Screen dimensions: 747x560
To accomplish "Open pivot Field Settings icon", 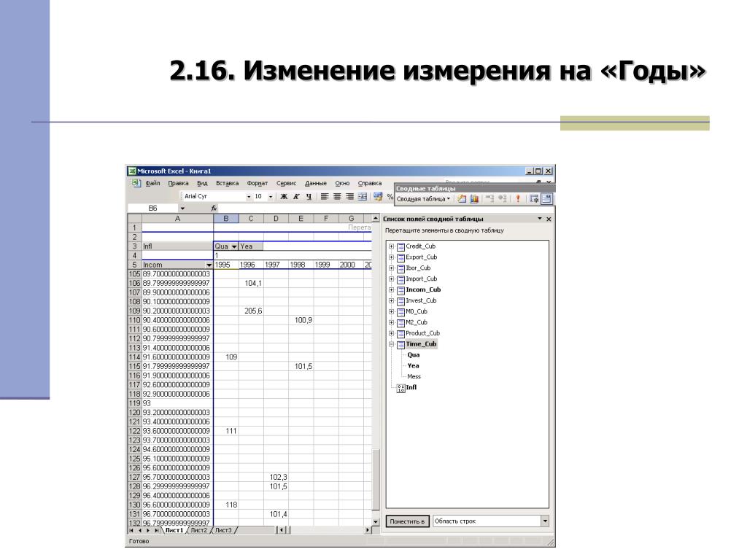I will [534, 199].
